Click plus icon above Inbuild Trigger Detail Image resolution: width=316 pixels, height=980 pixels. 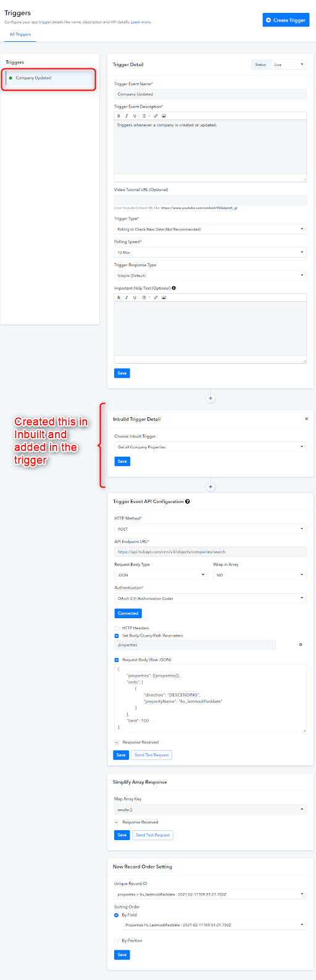[x=210, y=398]
